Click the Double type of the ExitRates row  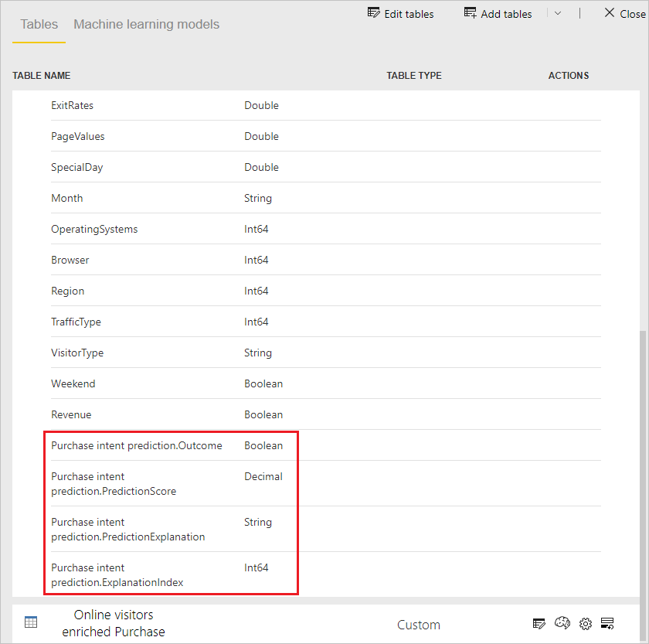[262, 105]
